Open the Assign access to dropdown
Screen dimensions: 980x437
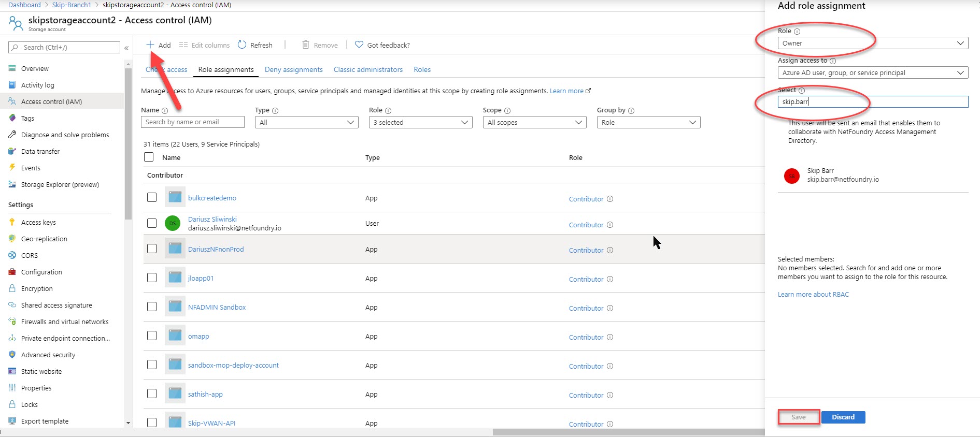tap(873, 72)
